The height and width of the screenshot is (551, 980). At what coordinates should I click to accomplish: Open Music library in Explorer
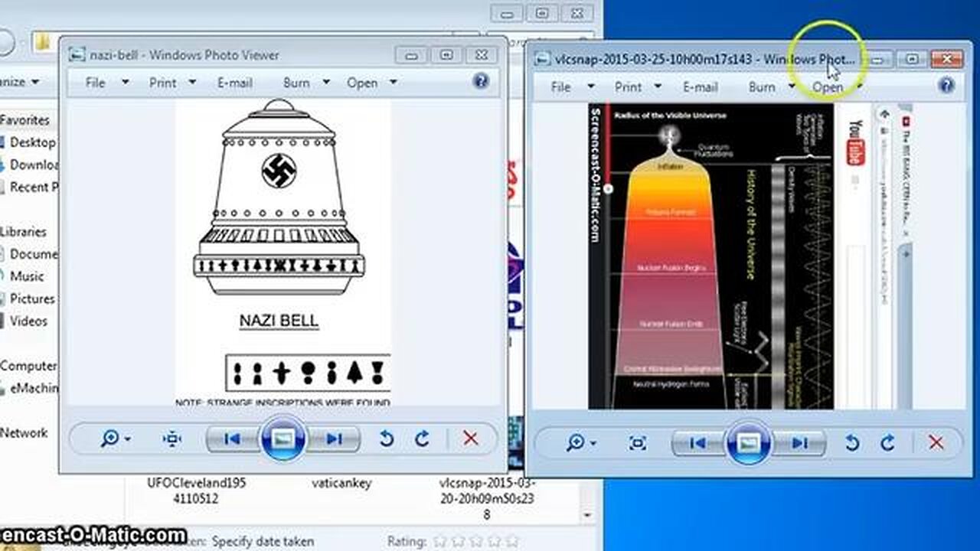(x=26, y=276)
